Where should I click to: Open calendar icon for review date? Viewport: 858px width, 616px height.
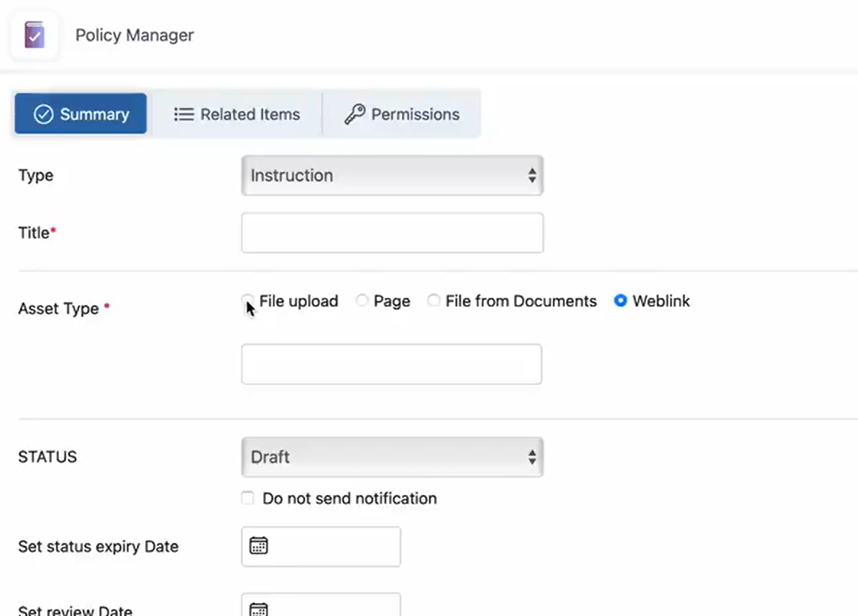pos(259,608)
